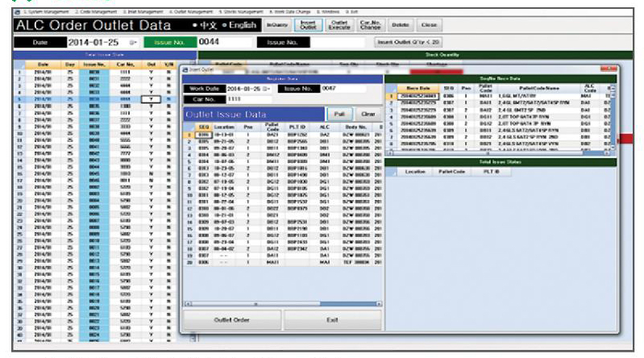Viewport: 644px width, 358px height.
Task: Click the Pallet Code header under Total Issue Status
Action: 451,172
